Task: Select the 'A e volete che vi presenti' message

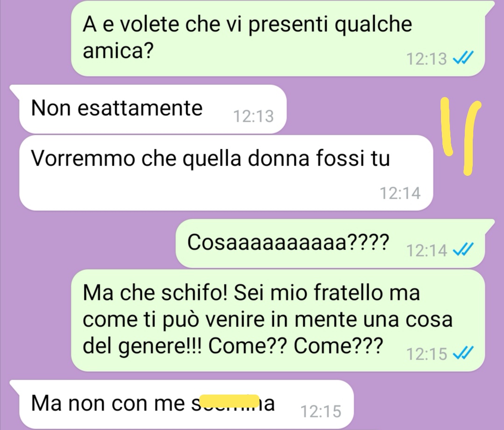Action: coord(278,39)
